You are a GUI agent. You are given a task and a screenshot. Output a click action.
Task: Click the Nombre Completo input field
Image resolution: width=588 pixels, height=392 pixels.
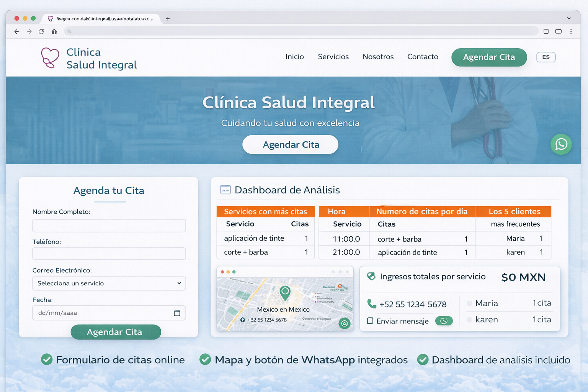pos(109,225)
